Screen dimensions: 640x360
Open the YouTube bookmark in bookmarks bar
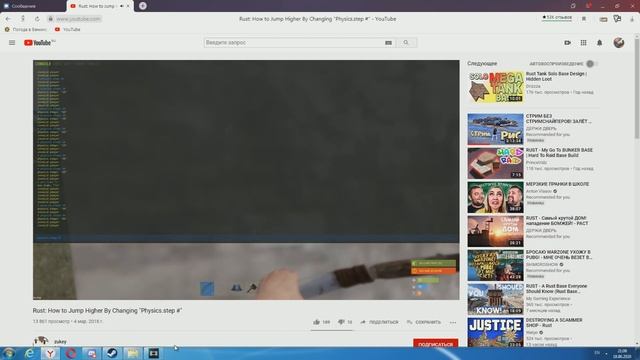tap(67, 29)
